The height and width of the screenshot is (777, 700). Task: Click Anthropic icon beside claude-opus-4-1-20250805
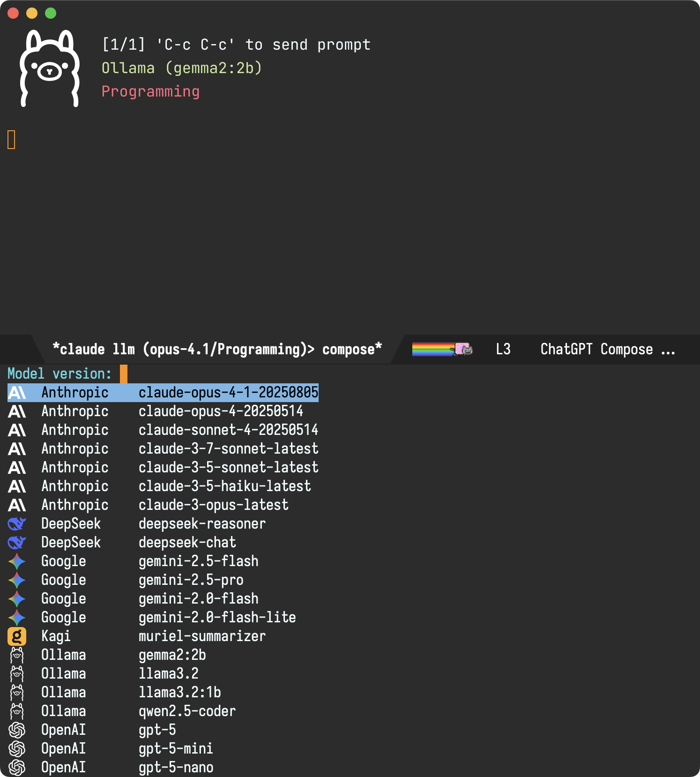click(17, 392)
